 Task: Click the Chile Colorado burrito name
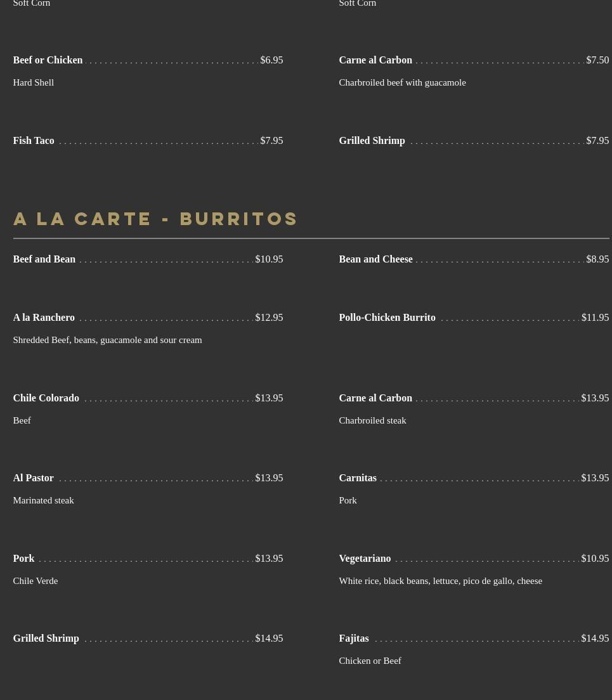pyautogui.click(x=46, y=398)
